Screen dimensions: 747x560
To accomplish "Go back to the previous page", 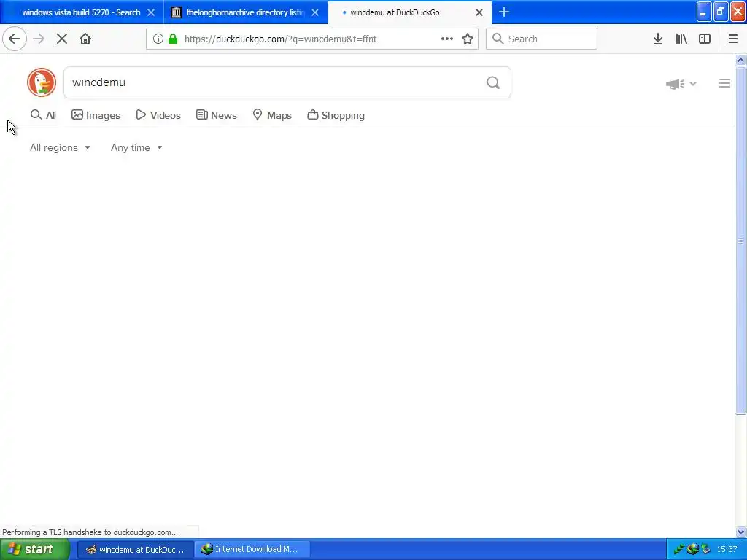I will point(15,39).
